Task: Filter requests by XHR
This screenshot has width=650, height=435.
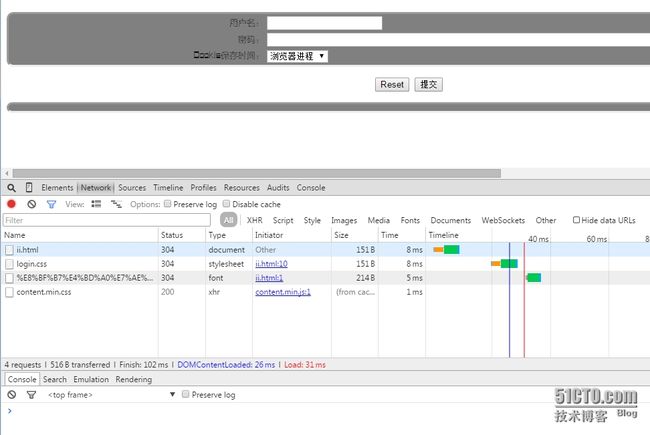Action: 255,220
